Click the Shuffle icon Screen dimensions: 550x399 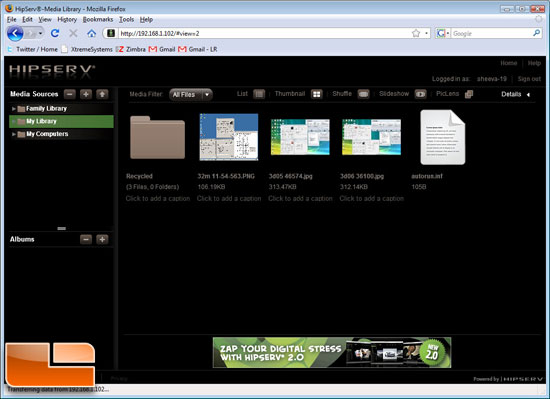click(363, 94)
